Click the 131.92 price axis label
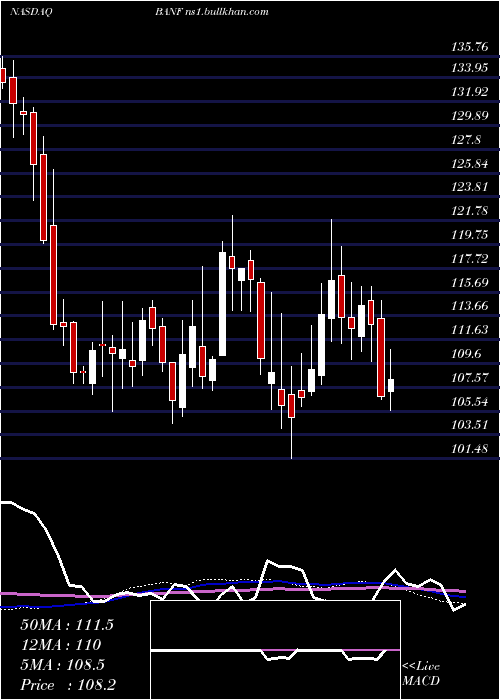Screen dimensions: 500x700 pyautogui.click(x=469, y=92)
